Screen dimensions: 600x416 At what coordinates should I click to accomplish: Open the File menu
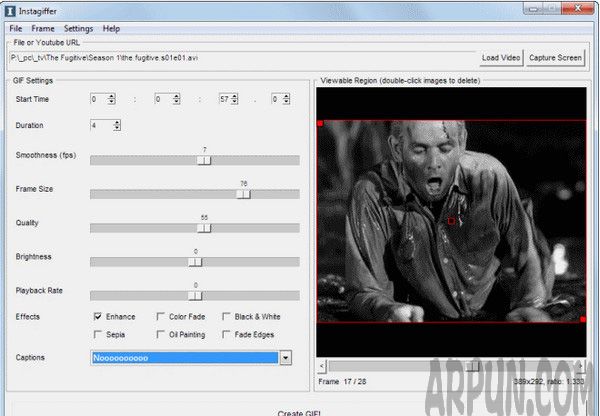coord(16,29)
